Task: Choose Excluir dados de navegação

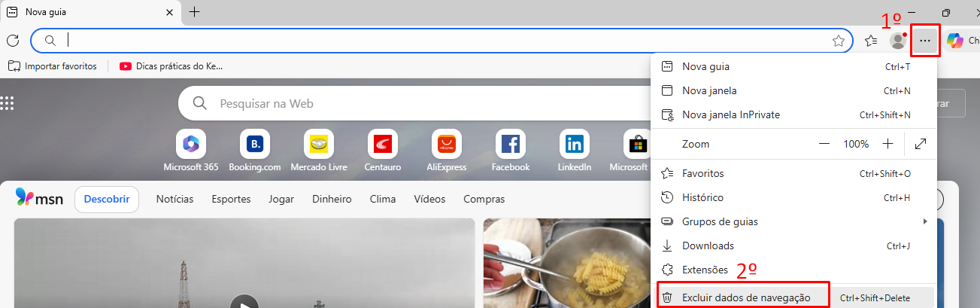Action: [793, 297]
